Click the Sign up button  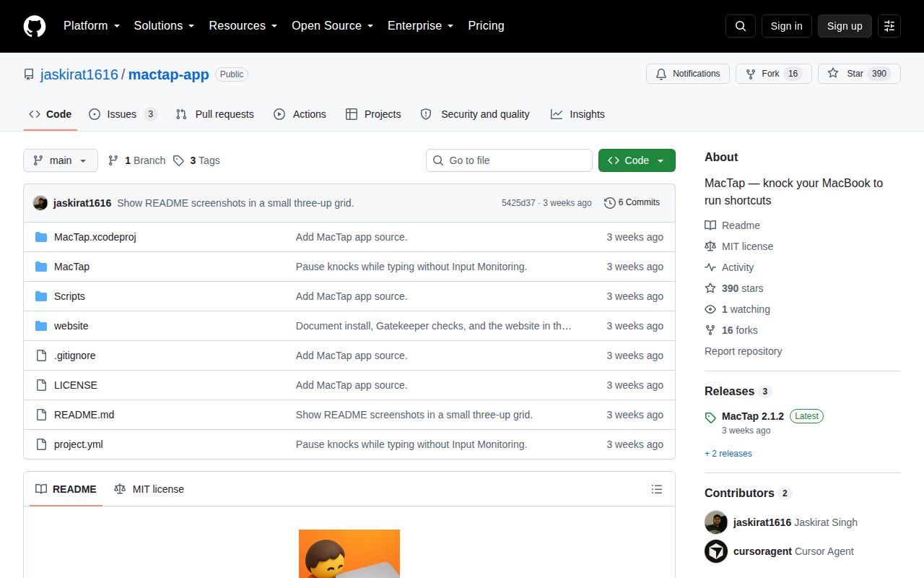coord(845,26)
